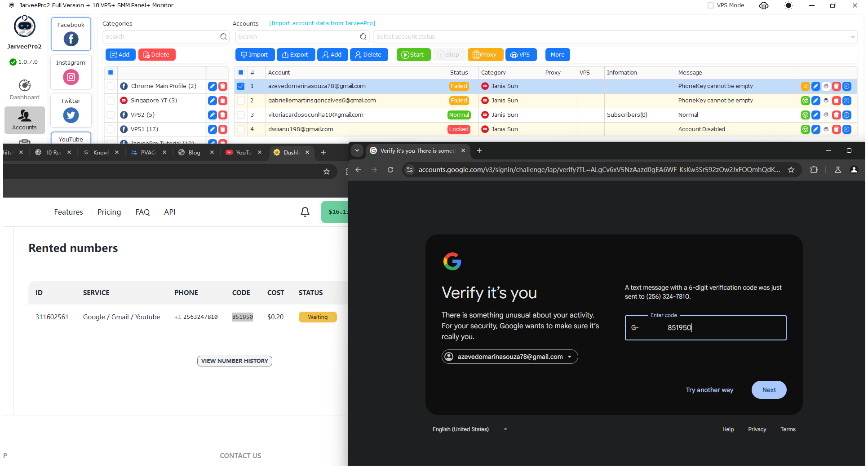Open Chrome extensions puzzle icon

click(814, 170)
